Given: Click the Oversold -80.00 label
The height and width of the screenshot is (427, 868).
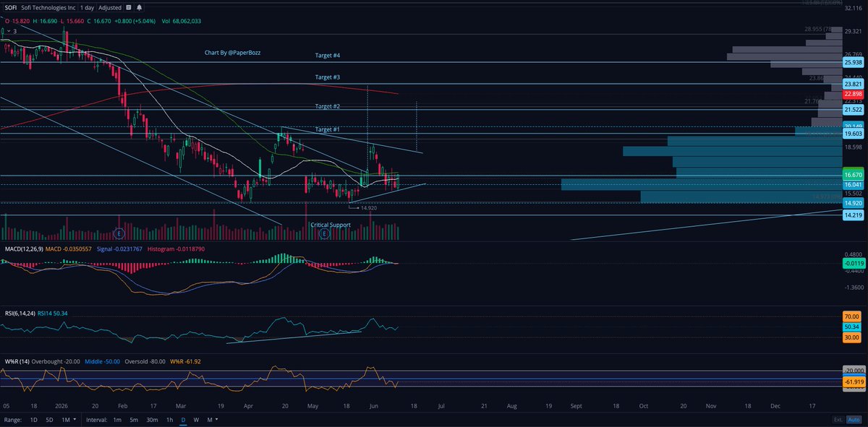Looking at the screenshot, I should (144, 361).
